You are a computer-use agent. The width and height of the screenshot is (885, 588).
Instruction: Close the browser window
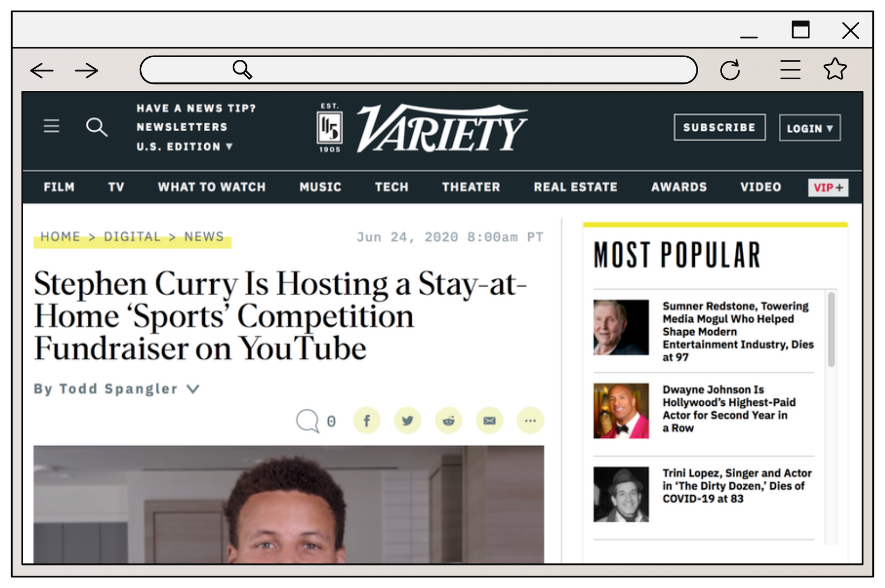tap(850, 30)
